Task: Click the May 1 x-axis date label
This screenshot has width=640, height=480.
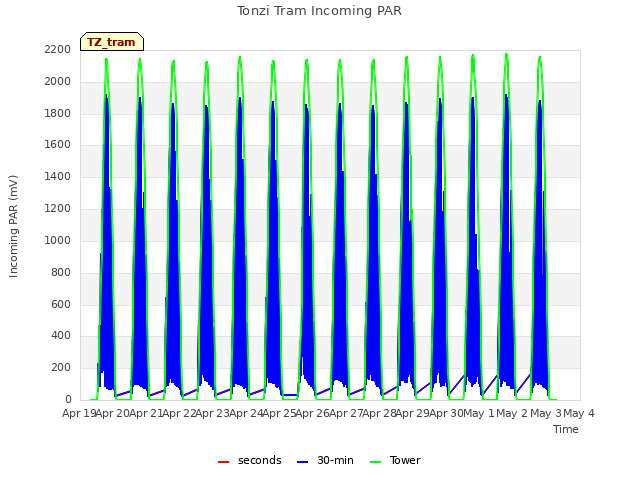Action: [479, 413]
